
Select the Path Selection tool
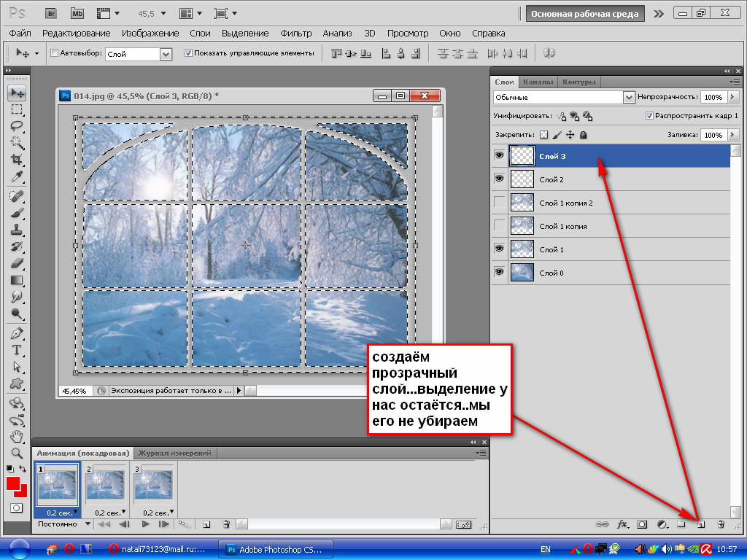[x=18, y=367]
